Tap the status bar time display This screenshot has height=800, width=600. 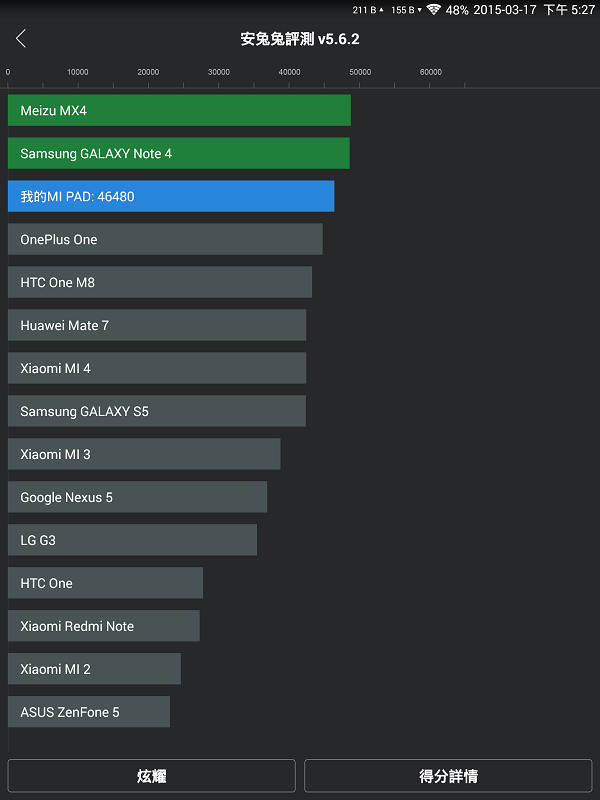click(x=569, y=10)
